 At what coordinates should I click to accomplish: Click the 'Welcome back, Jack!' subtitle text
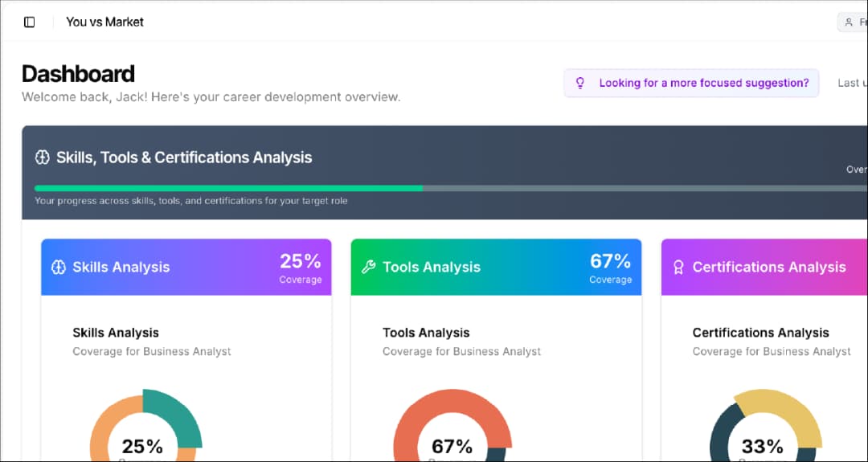pos(211,97)
